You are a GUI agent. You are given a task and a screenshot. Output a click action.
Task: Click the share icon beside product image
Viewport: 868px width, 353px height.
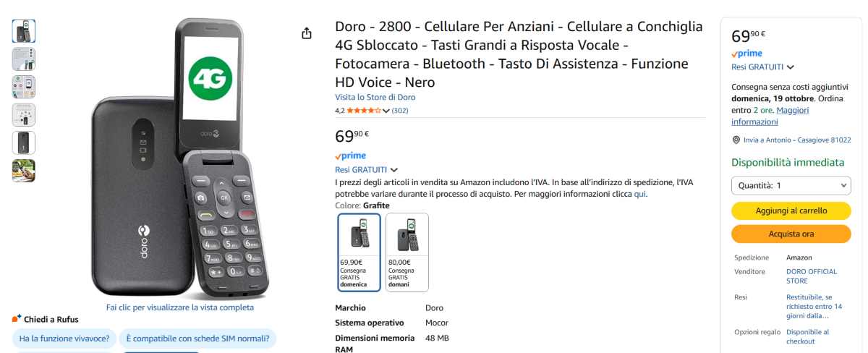307,33
